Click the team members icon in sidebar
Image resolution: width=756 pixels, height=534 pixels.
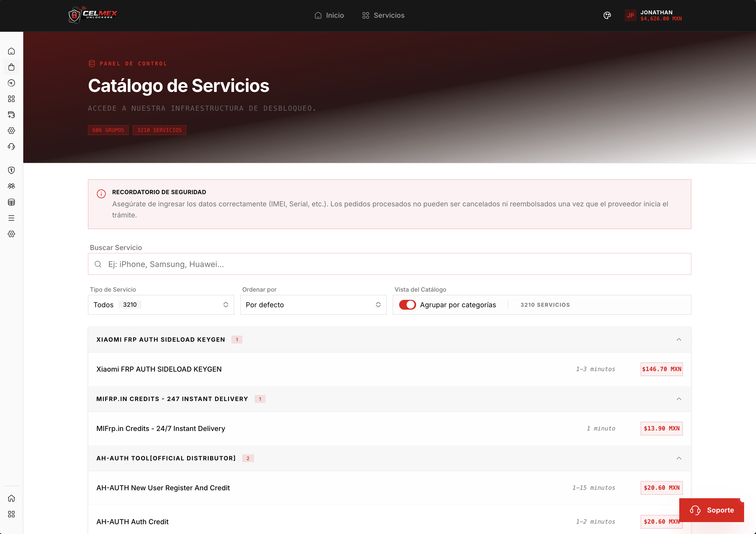click(x=12, y=186)
